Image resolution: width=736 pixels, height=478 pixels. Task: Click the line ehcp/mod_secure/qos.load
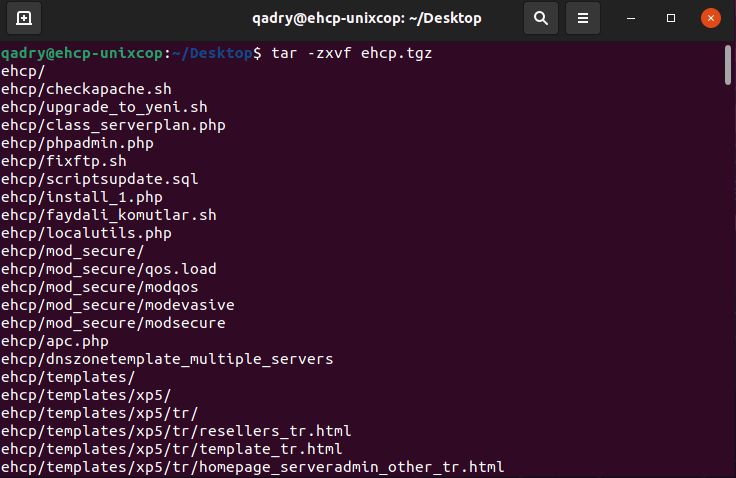pyautogui.click(x=109, y=269)
